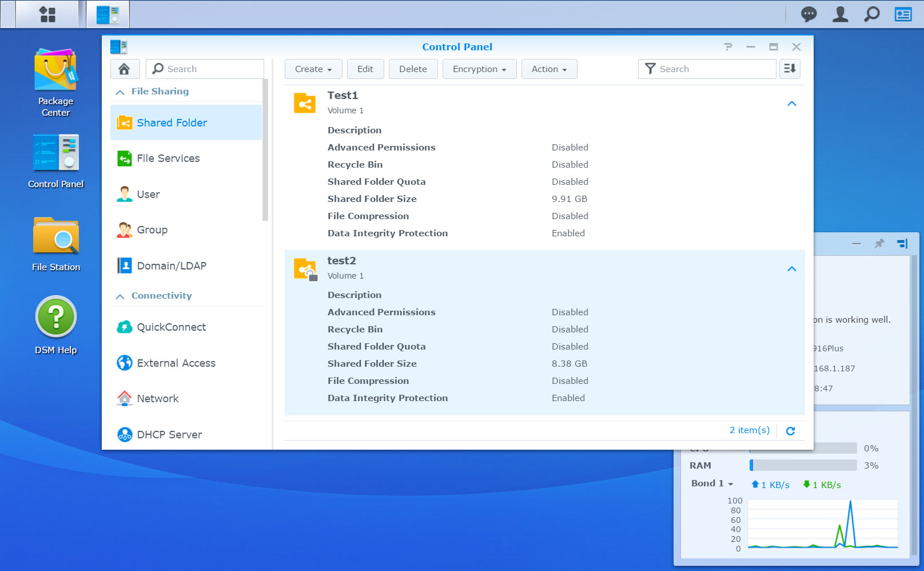
Task: Collapse test2 folder details
Action: [791, 269]
